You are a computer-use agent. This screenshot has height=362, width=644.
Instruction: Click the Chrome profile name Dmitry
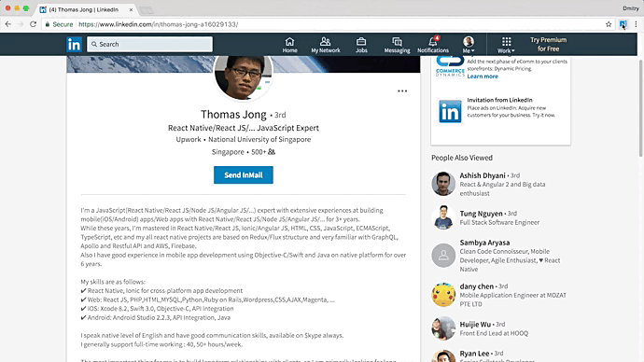click(x=630, y=8)
